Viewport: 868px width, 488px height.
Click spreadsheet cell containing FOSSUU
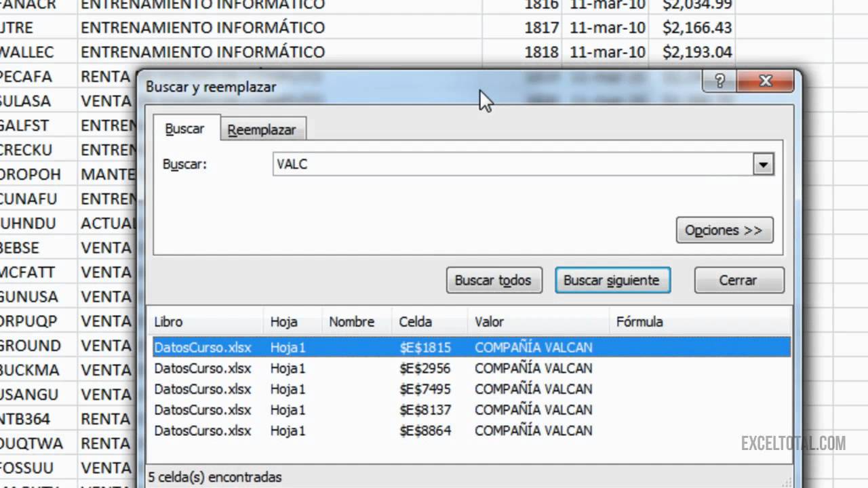[x=38, y=468]
